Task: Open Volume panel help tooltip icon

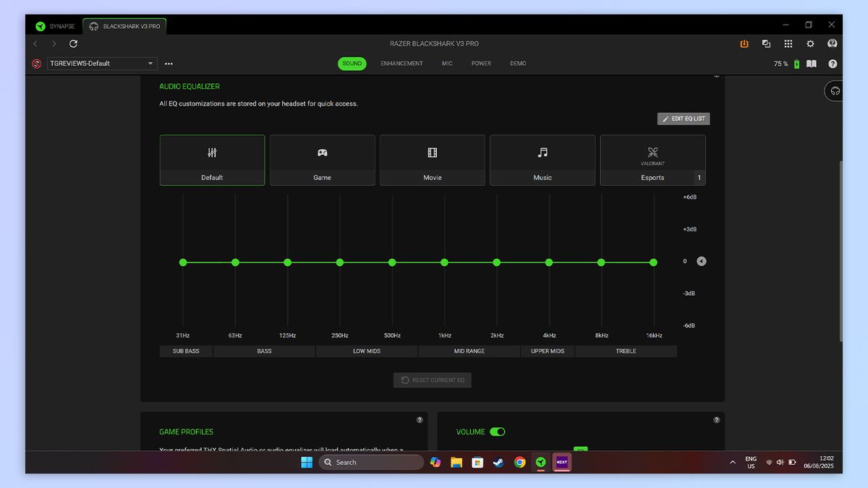Action: click(x=717, y=420)
